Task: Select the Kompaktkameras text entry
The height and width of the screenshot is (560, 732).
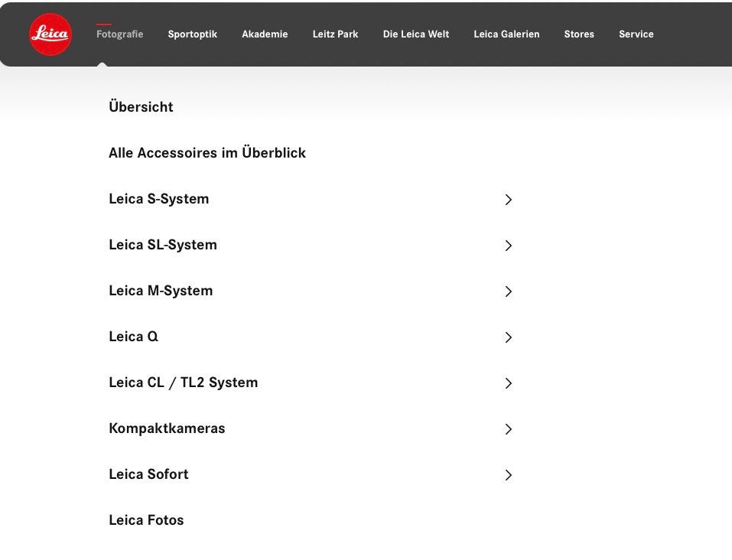Action: 167,428
